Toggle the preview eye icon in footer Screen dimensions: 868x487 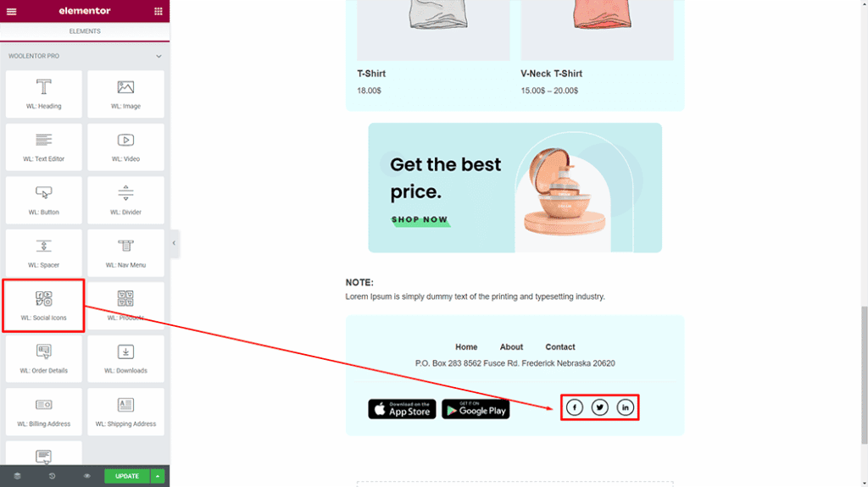(x=87, y=476)
